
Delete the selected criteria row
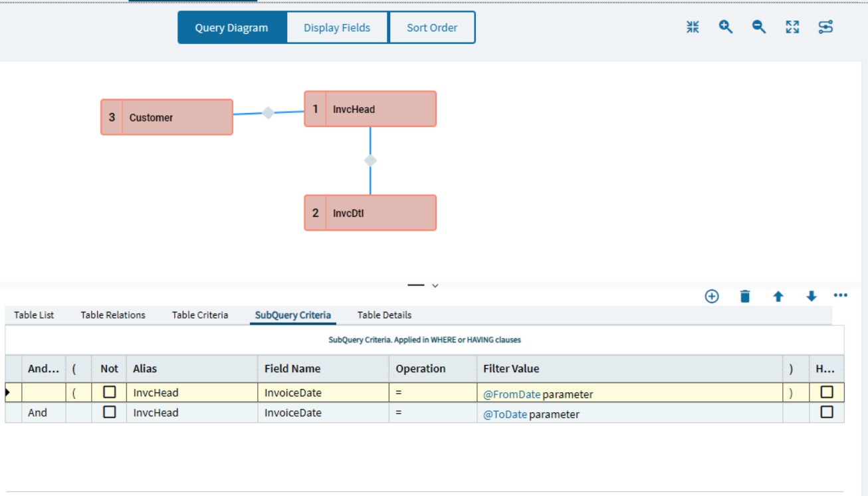click(745, 297)
